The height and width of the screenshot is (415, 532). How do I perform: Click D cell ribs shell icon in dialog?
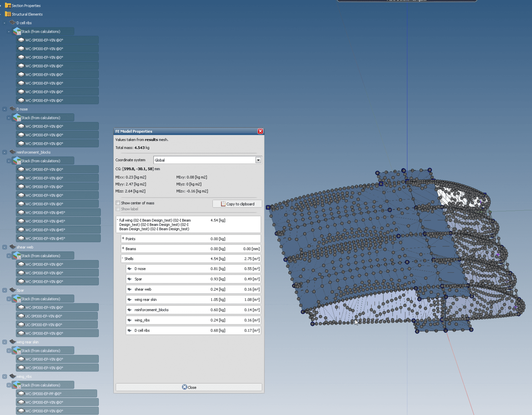click(130, 331)
